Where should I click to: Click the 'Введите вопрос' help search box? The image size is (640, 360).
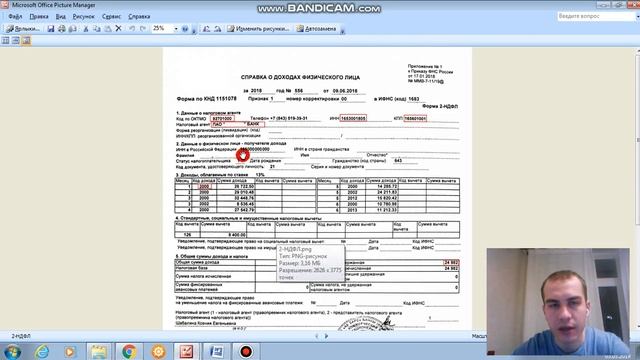596,16
